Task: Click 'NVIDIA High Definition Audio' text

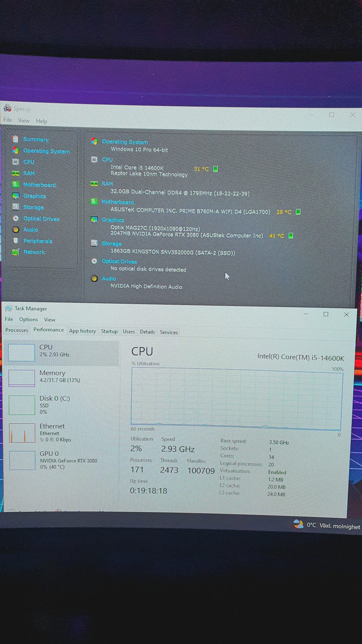Action: tap(146, 286)
